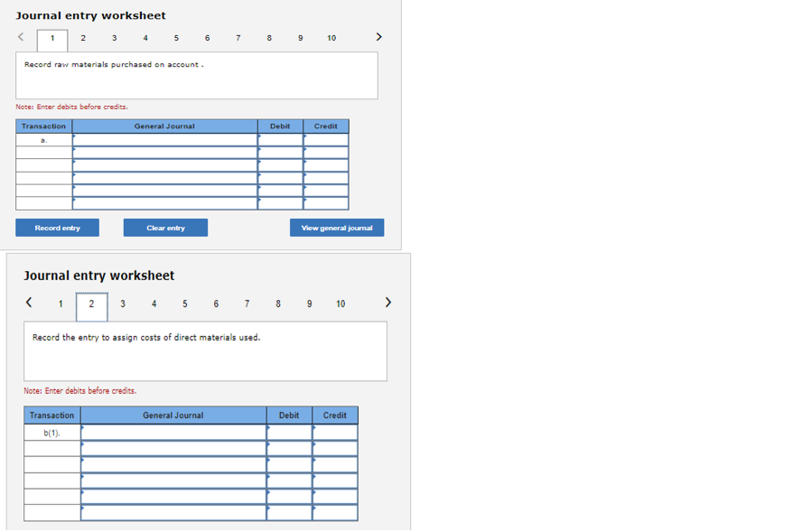
Task: Click the right arrow on top worksheet
Action: 378,37
